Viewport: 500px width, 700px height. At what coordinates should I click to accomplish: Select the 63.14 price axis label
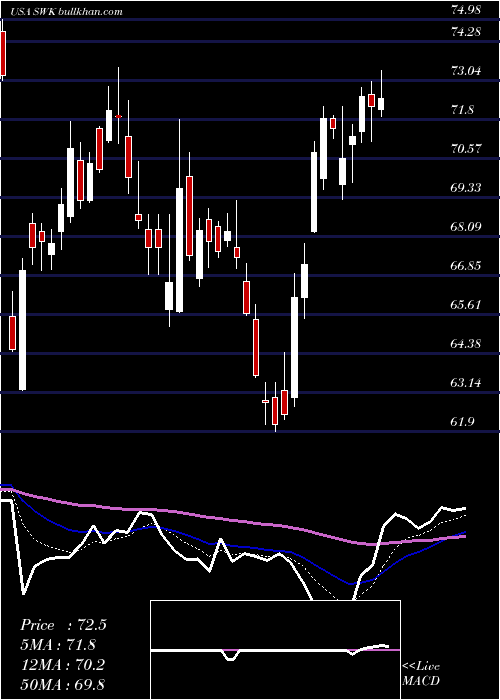[x=466, y=383]
